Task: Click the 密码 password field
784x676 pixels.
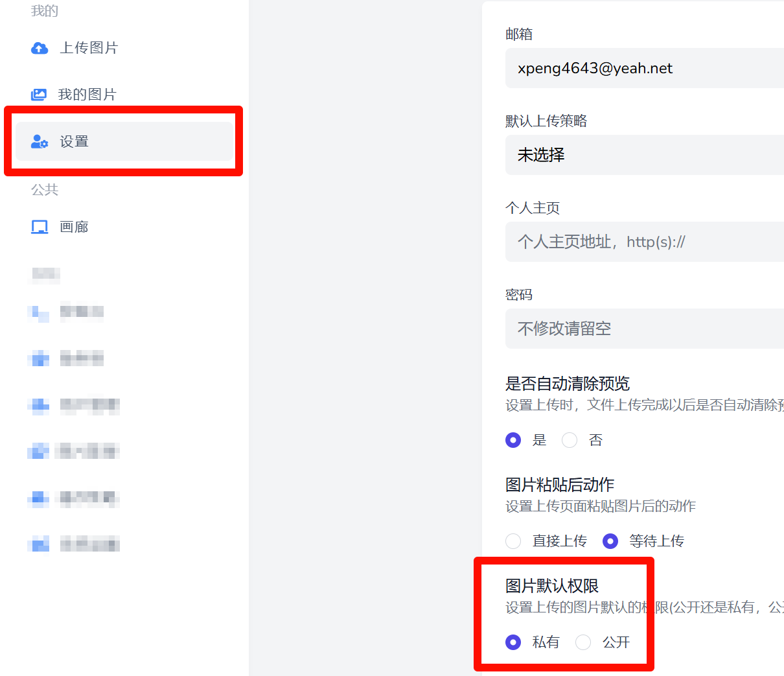Action: (644, 329)
